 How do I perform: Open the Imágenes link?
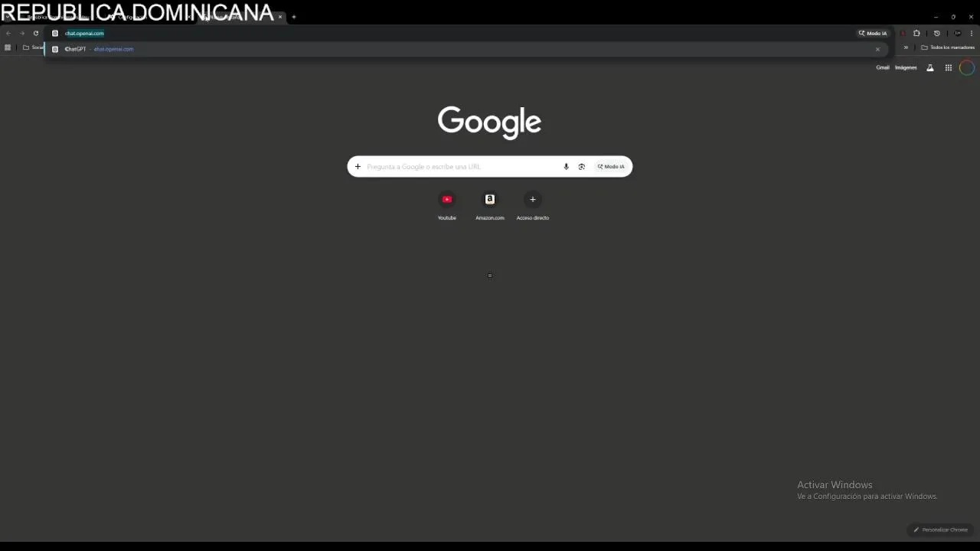906,67
